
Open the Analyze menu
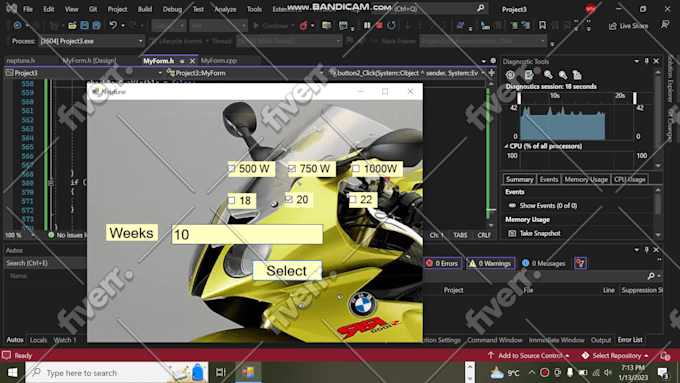click(226, 9)
